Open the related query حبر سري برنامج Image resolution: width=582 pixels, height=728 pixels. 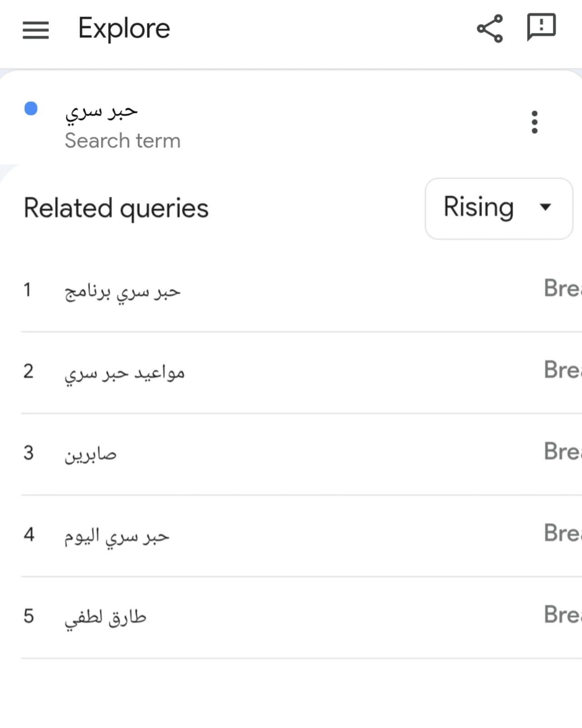[122, 291]
